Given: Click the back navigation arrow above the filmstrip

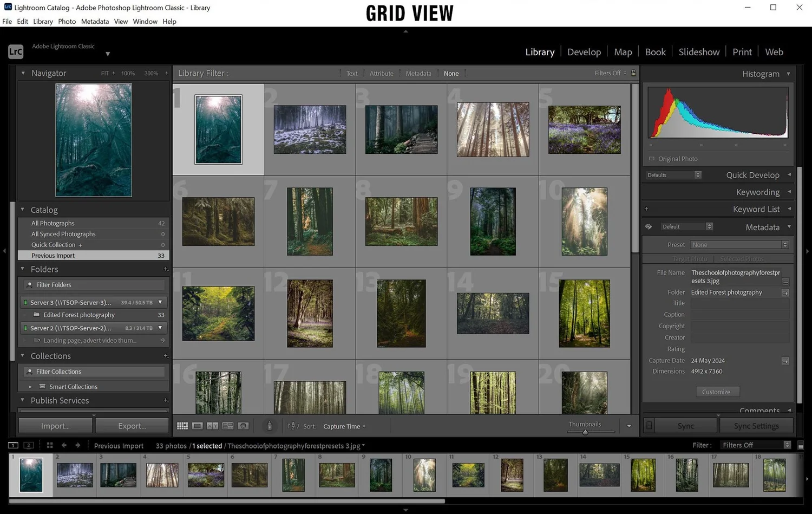Looking at the screenshot, I should (x=64, y=445).
